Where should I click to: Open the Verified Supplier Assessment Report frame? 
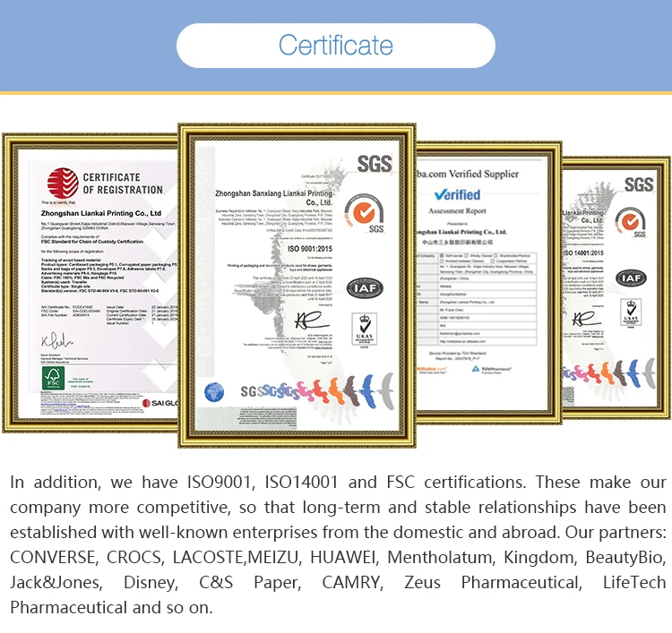click(x=488, y=283)
